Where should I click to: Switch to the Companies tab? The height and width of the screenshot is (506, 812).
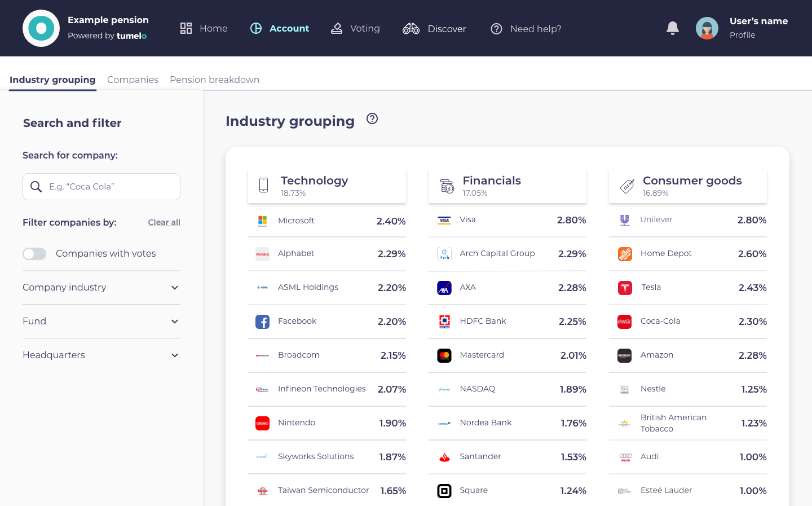[133, 80]
